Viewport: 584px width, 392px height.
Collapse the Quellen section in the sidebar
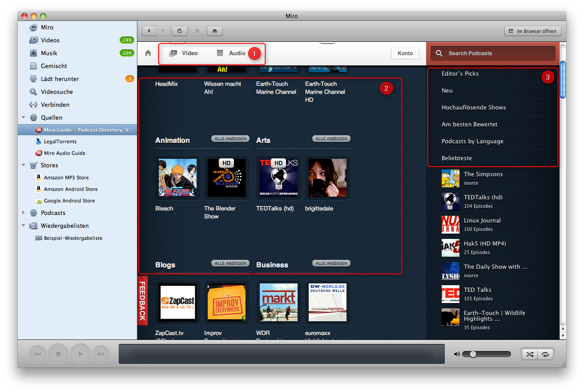click(23, 117)
